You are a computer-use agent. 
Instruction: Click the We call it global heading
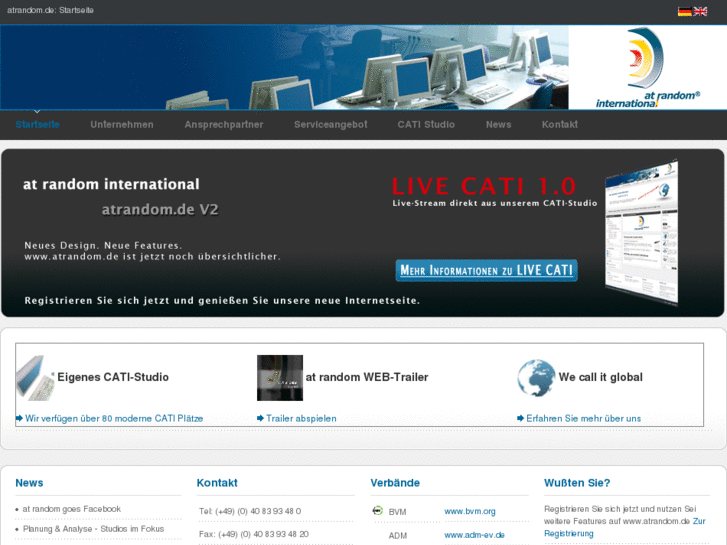click(x=600, y=377)
